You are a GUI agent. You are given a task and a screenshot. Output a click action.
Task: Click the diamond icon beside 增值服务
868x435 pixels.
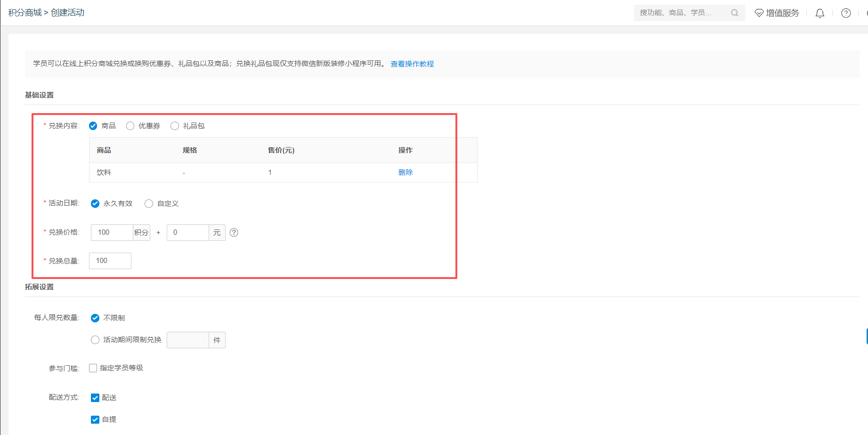[759, 13]
